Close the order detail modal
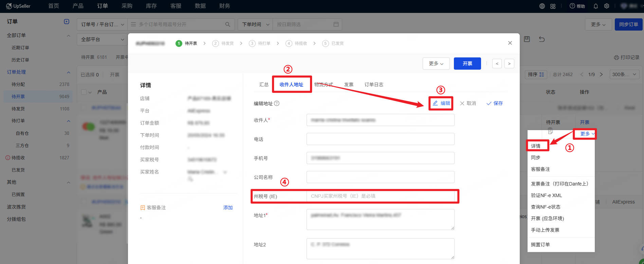 510,43
